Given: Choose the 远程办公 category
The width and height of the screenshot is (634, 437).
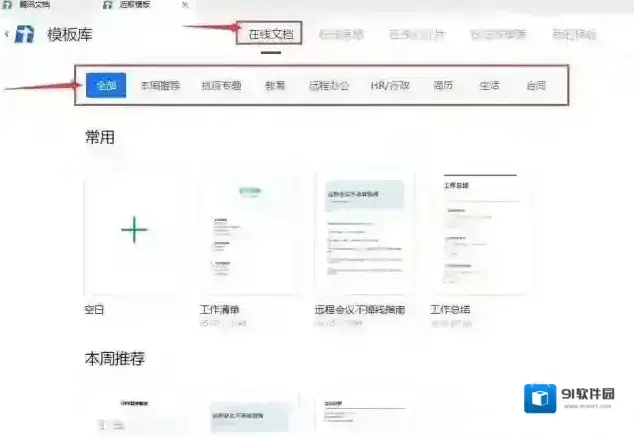Looking at the screenshot, I should pyautogui.click(x=329, y=86).
